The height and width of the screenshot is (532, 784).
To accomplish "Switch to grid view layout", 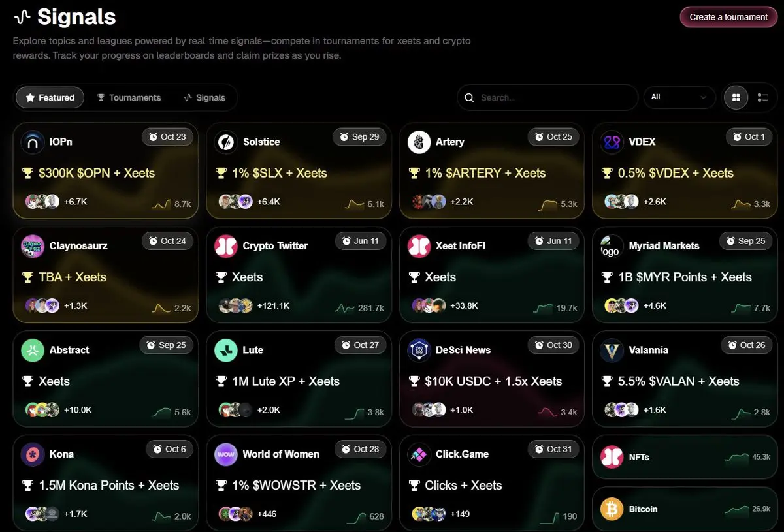I will (x=736, y=97).
